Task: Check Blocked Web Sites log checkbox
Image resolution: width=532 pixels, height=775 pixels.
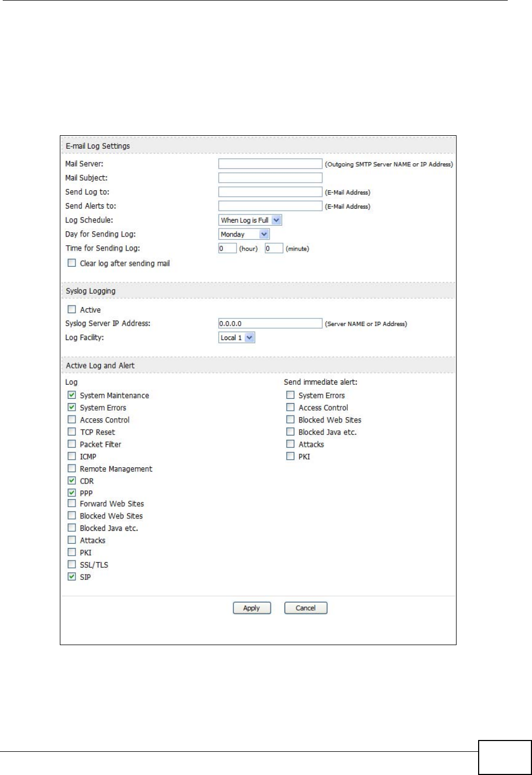Action: pos(72,516)
